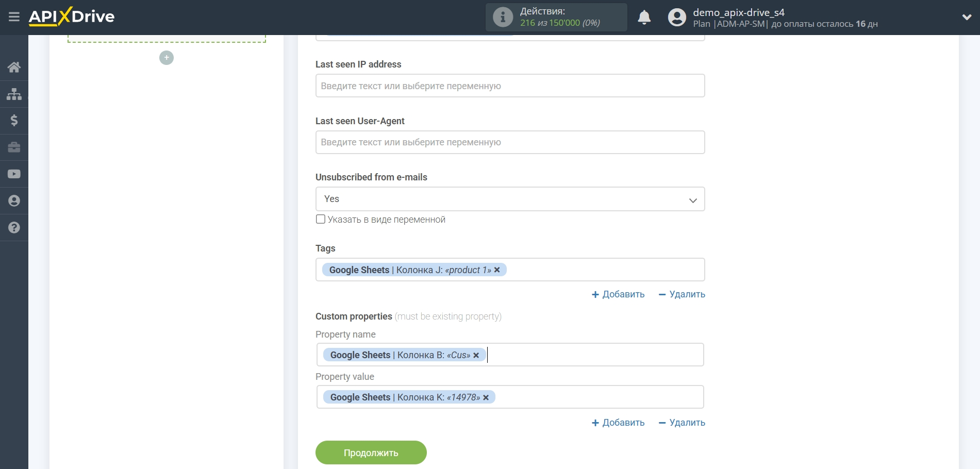980x469 pixels.
Task: Click the Last seen User-Agent field
Action: pos(510,142)
